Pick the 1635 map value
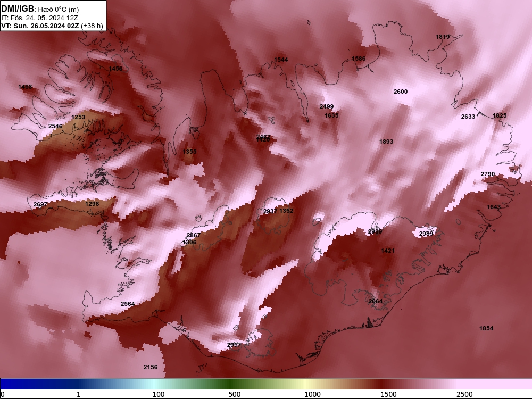The width and height of the screenshot is (532, 399). pyautogui.click(x=331, y=115)
